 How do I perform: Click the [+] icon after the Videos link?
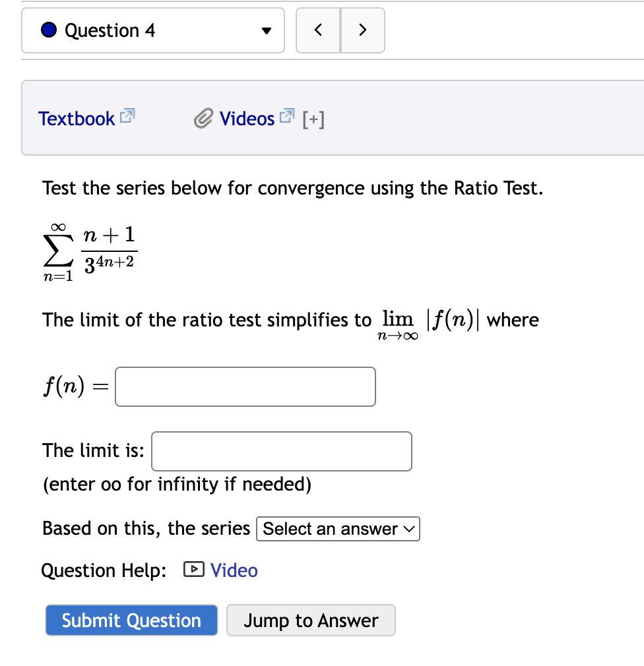[x=313, y=119]
